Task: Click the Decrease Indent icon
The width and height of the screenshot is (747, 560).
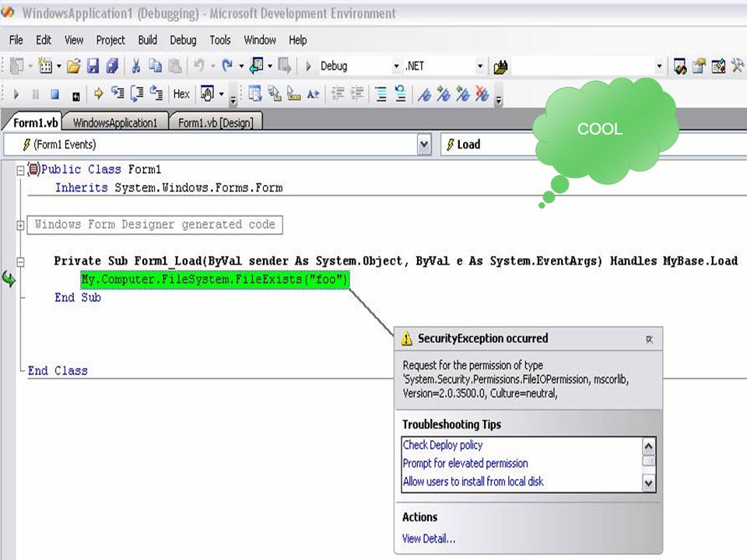Action: tap(338, 94)
